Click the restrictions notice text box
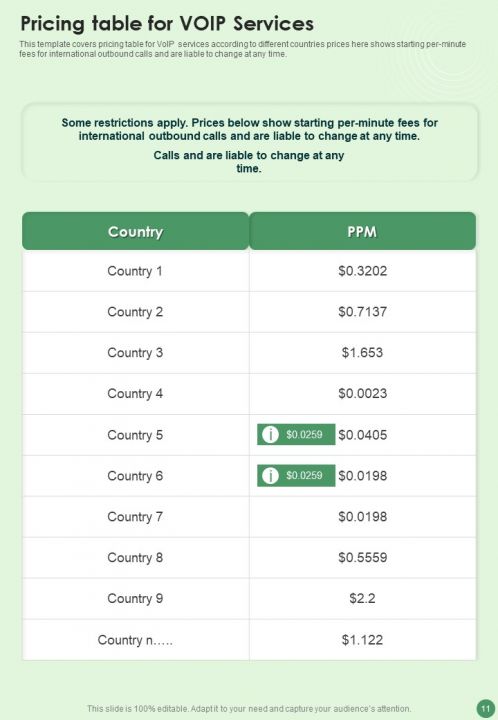 tap(249, 142)
